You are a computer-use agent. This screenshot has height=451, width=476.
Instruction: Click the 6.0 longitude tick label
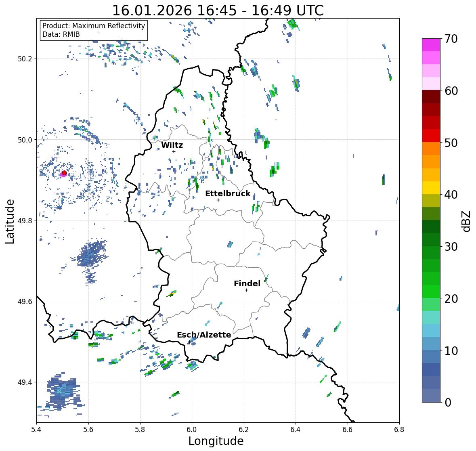[x=192, y=430]
